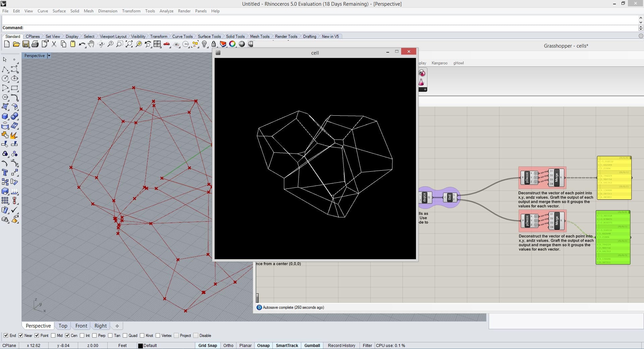644x349 pixels.
Task: Switch to the Right viewport tab
Action: coord(100,326)
